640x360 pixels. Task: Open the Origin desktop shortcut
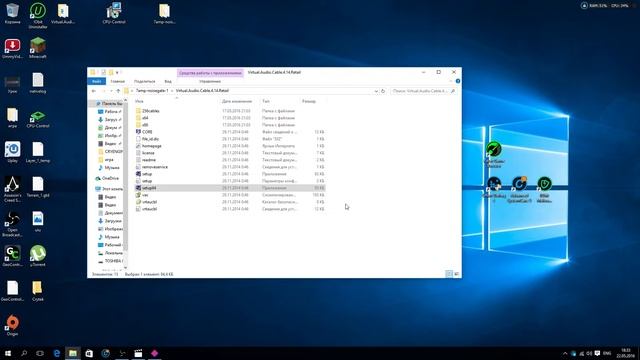click(12, 325)
